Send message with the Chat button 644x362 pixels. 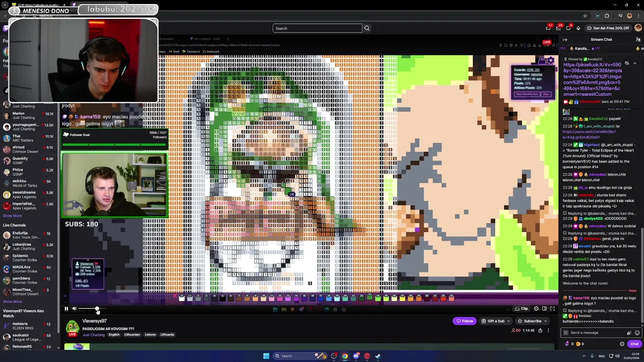pyautogui.click(x=634, y=344)
